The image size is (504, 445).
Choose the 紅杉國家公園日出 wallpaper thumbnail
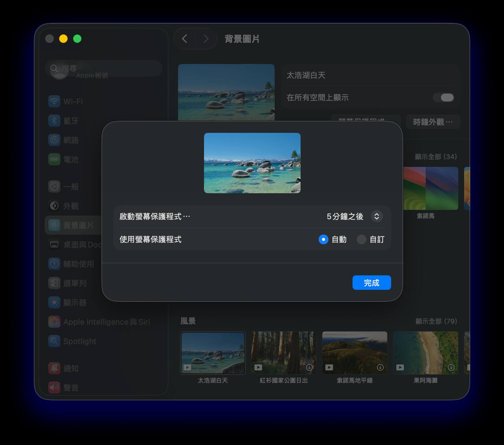click(x=283, y=353)
